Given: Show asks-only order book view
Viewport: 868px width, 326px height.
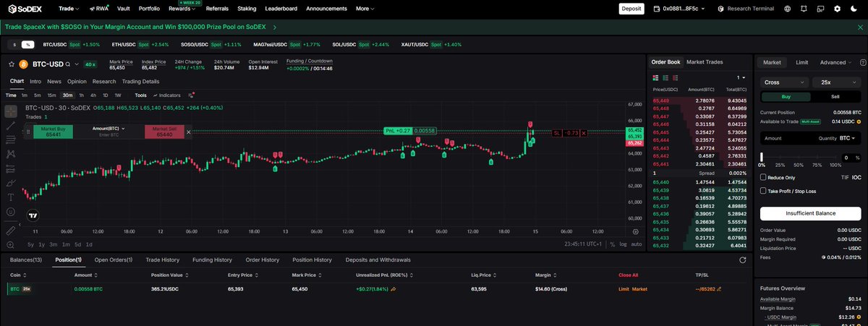Looking at the screenshot, I should click(676, 77).
